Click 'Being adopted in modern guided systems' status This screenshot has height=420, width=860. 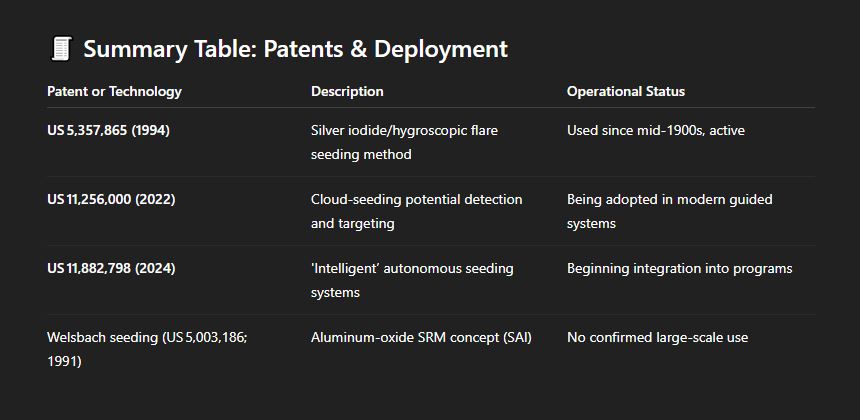pos(670,212)
